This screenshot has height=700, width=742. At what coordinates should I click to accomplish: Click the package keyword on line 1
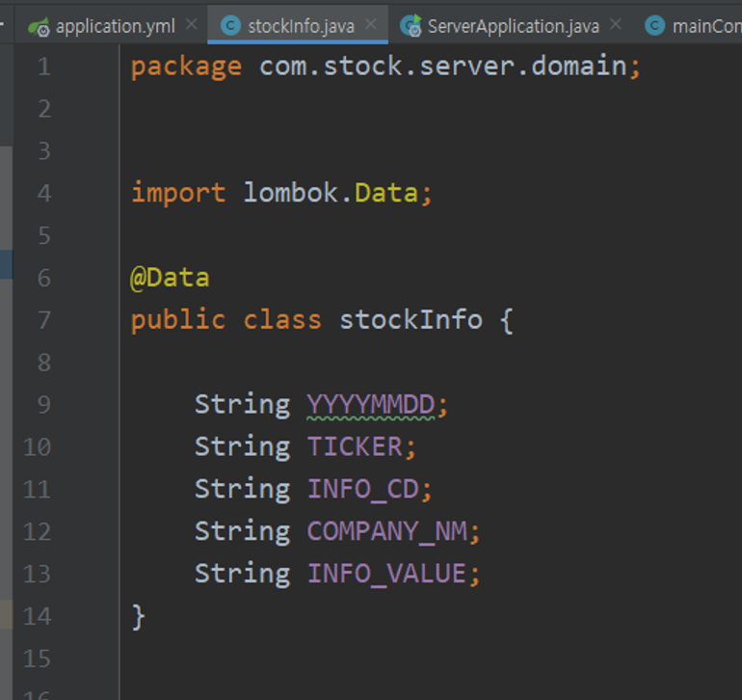click(x=186, y=67)
